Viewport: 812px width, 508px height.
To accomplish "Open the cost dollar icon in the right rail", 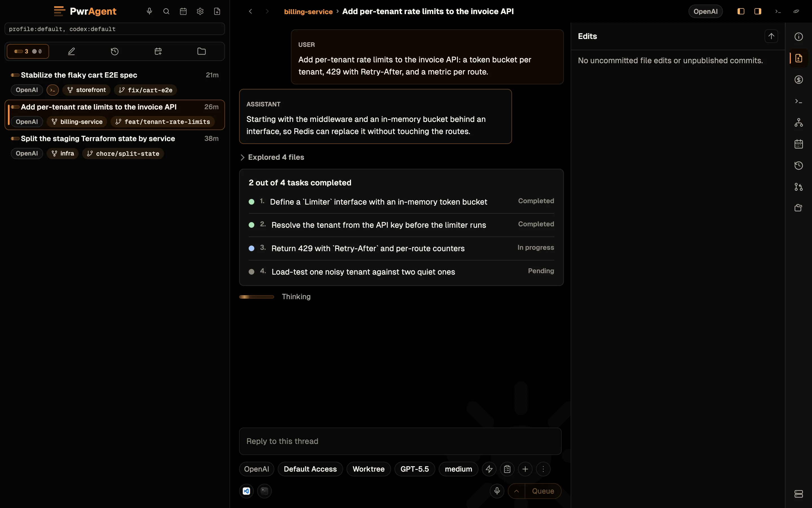I will [x=798, y=80].
